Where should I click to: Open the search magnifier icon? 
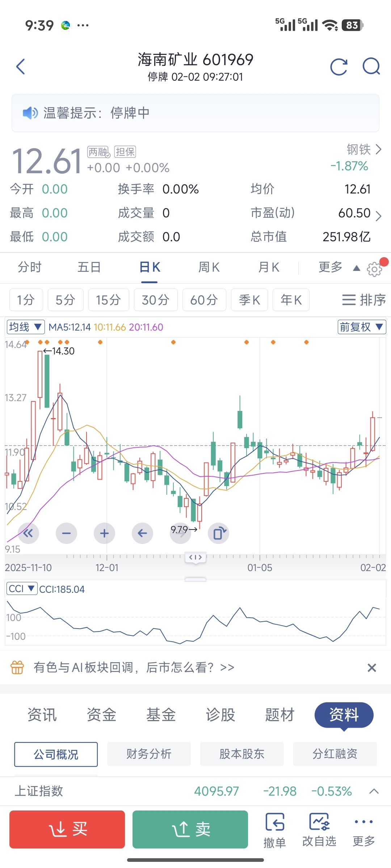(371, 67)
